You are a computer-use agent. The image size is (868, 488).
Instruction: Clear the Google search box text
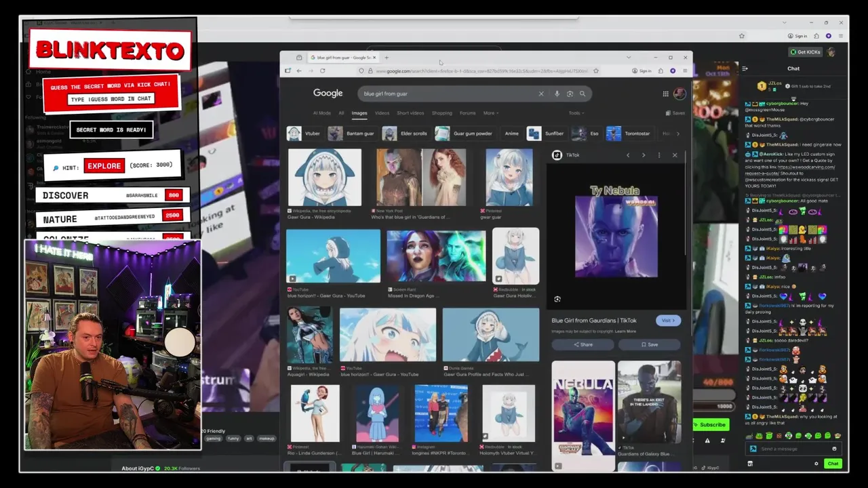pos(540,94)
